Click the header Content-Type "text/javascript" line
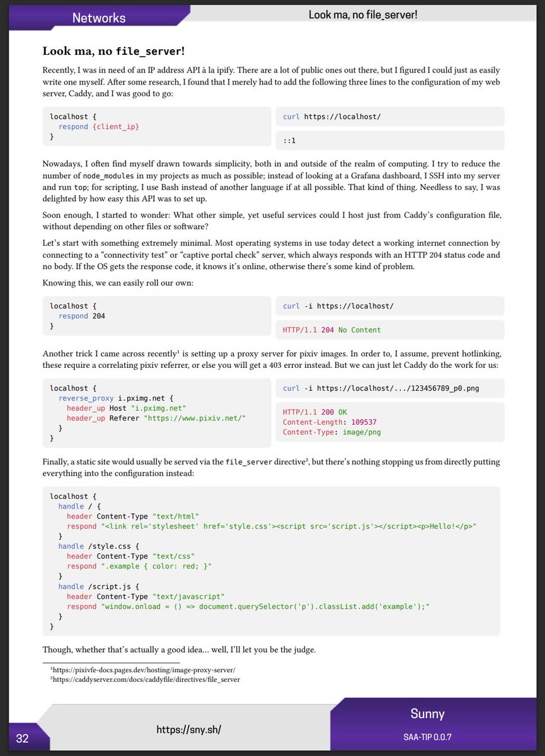545x756 pixels. [x=146, y=597]
